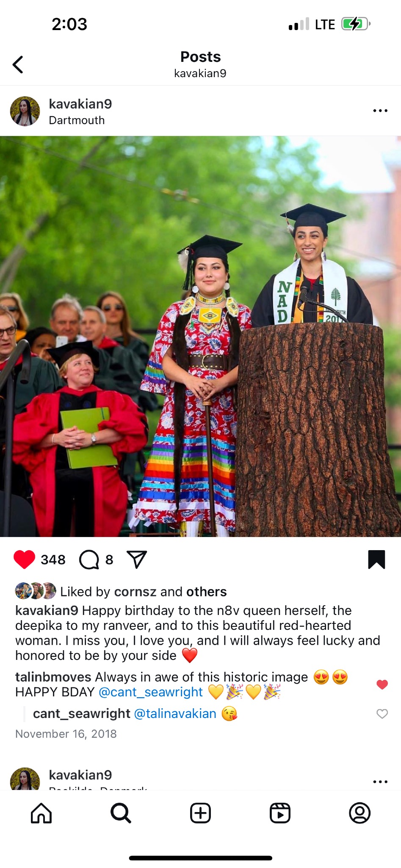Tap the Dartmouth location label

coord(77,120)
